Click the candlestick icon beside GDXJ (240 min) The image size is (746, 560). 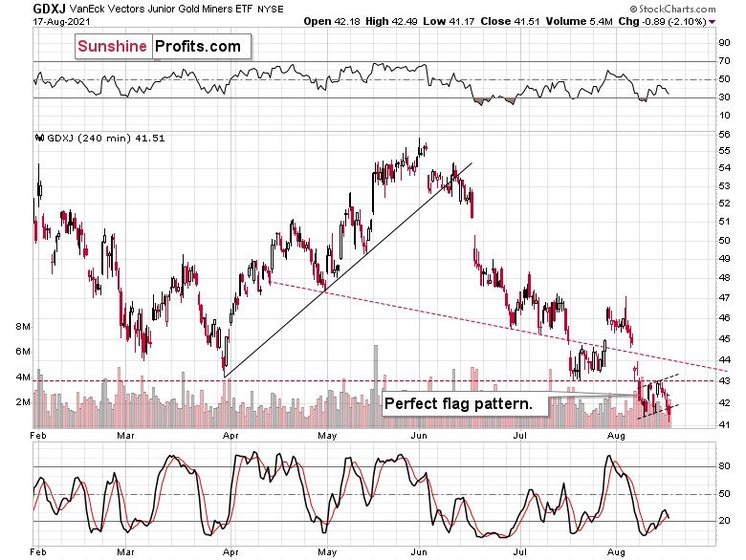(40, 138)
